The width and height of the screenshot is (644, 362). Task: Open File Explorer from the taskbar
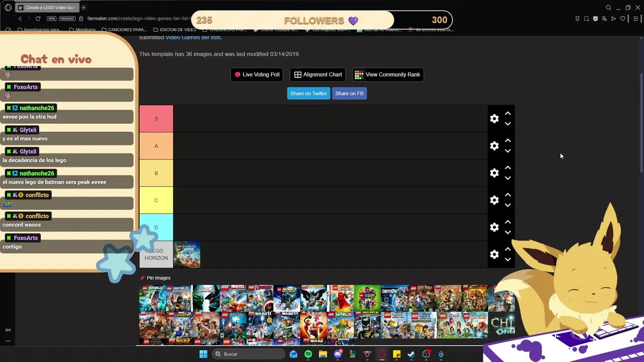pyautogui.click(x=323, y=354)
